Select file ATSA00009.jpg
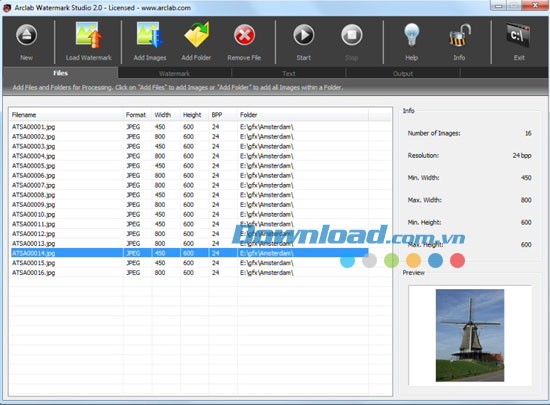 [x=34, y=205]
